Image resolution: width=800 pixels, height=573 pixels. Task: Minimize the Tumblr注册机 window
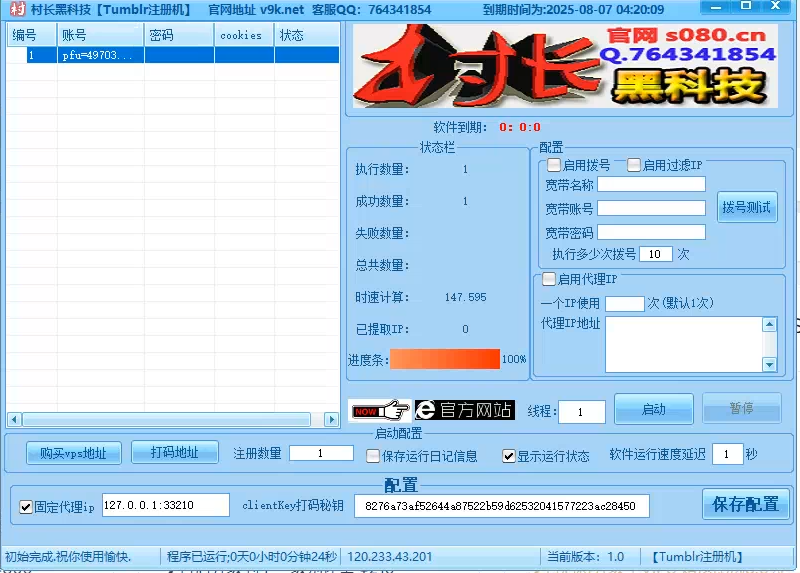[x=715, y=7]
